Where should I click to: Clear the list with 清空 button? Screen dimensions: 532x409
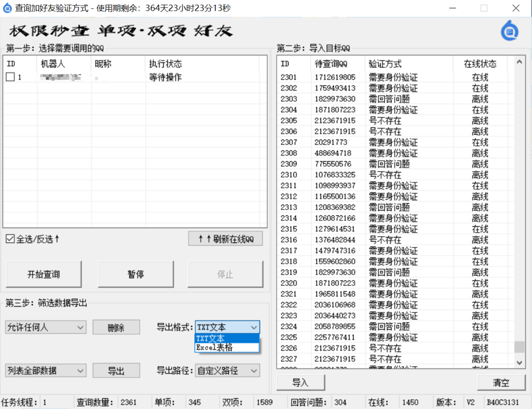click(501, 383)
